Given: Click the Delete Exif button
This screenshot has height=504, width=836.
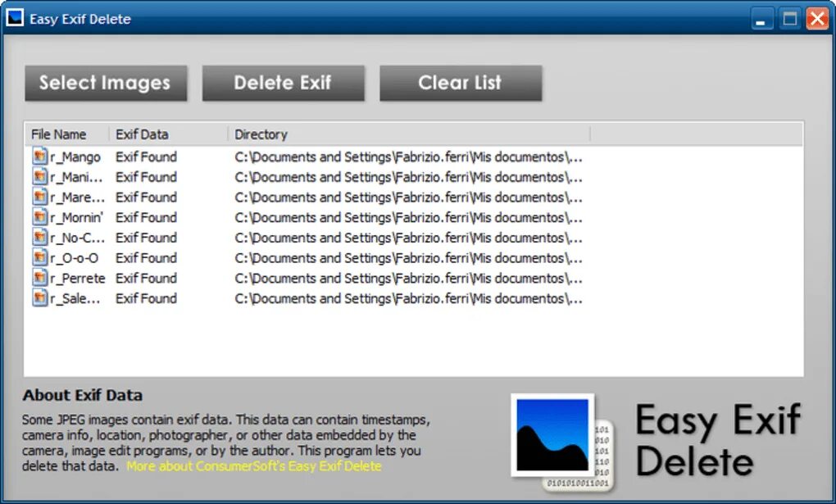Looking at the screenshot, I should (283, 84).
